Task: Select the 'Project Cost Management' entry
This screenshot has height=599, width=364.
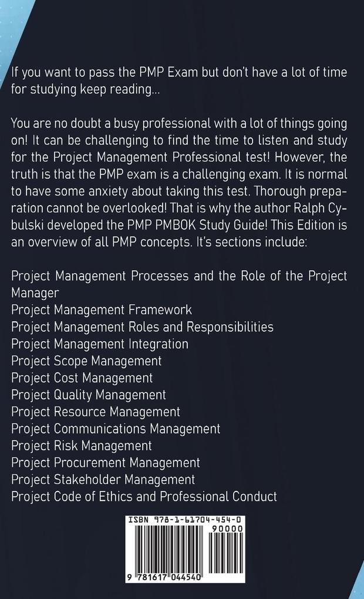Action: pyautogui.click(x=82, y=378)
